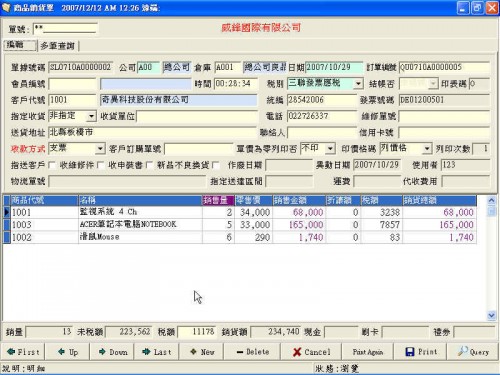Click the 會員編號 field
Viewport: 500px width, 375px height.
tap(72, 83)
